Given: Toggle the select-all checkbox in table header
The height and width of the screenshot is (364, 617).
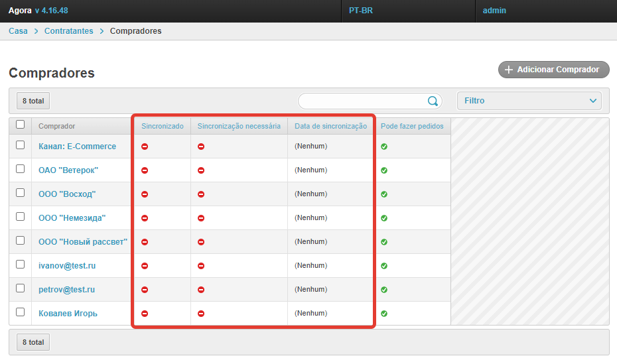Looking at the screenshot, I should pos(20,125).
